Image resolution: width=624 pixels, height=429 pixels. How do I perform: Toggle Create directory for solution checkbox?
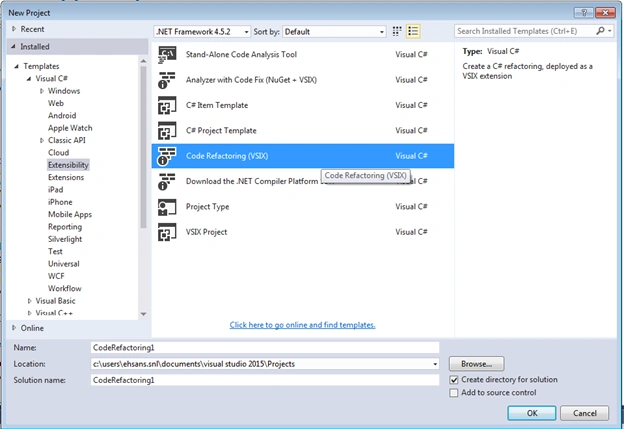(x=454, y=380)
